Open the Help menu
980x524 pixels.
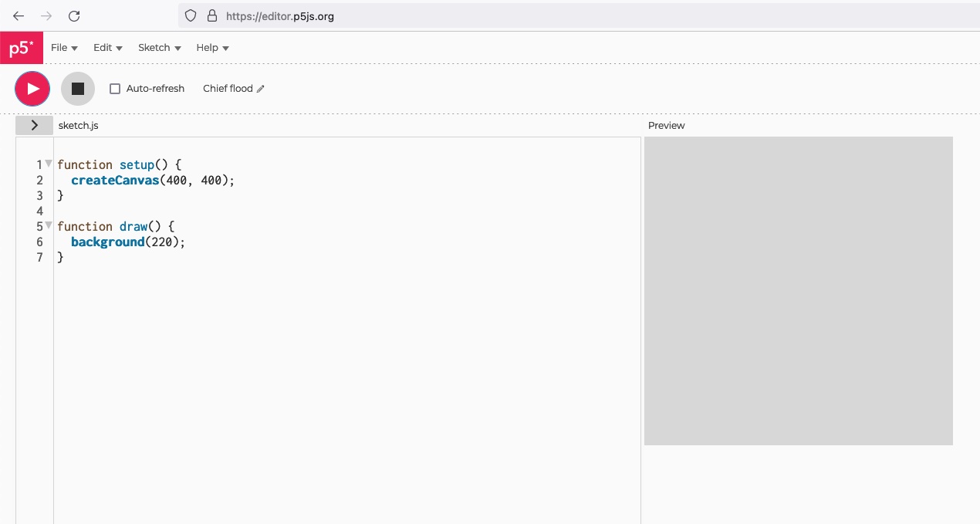(x=213, y=48)
